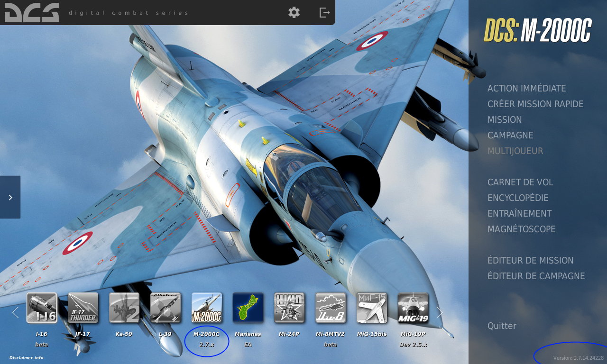
Task: Open MAGNÉTOSCOPE replay menu
Action: tap(522, 229)
